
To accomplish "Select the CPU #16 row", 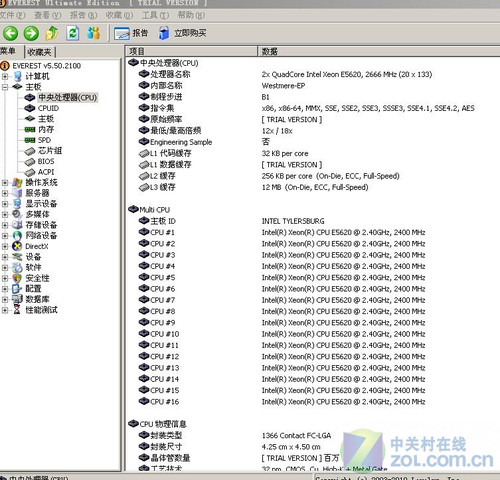I will click(313, 402).
